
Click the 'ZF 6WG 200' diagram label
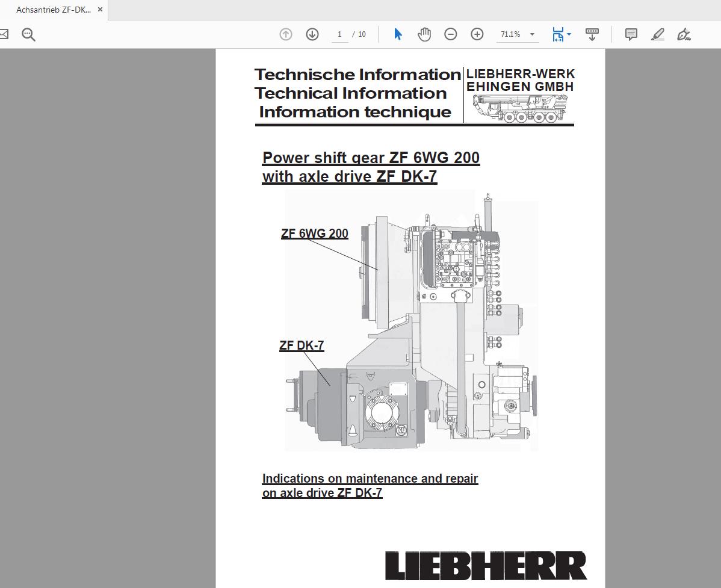pos(315,234)
